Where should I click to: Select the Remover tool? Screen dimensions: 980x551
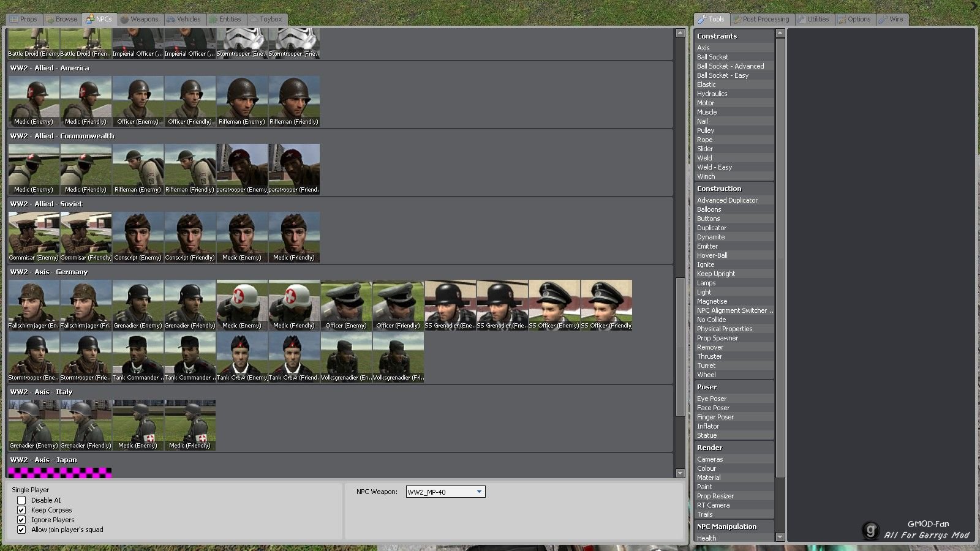[x=734, y=347]
